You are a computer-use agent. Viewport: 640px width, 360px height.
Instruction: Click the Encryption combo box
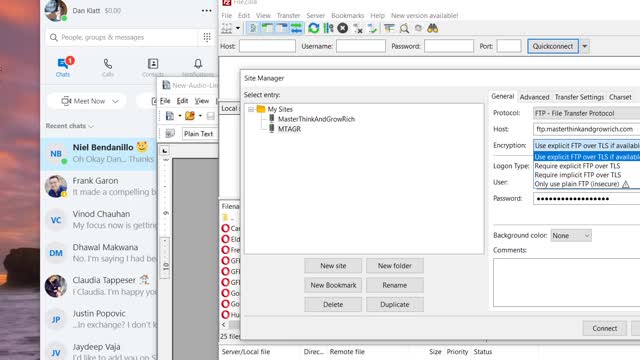tap(587, 145)
